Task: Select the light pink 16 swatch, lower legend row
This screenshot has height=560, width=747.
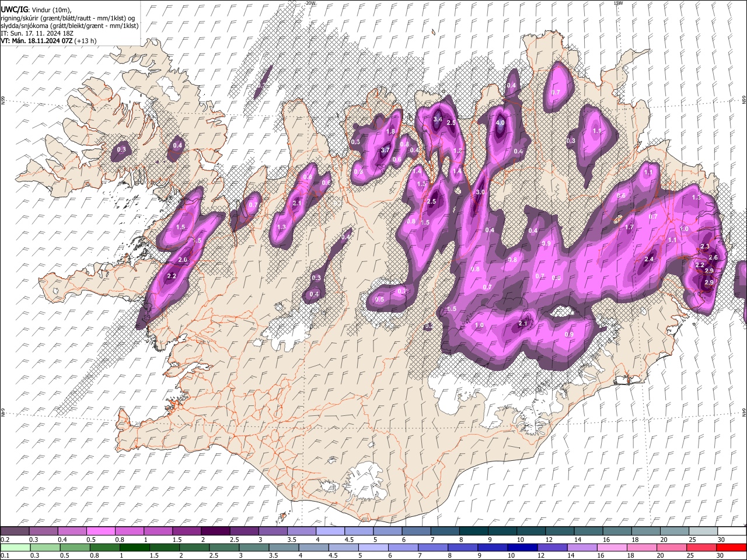Action: (612, 547)
